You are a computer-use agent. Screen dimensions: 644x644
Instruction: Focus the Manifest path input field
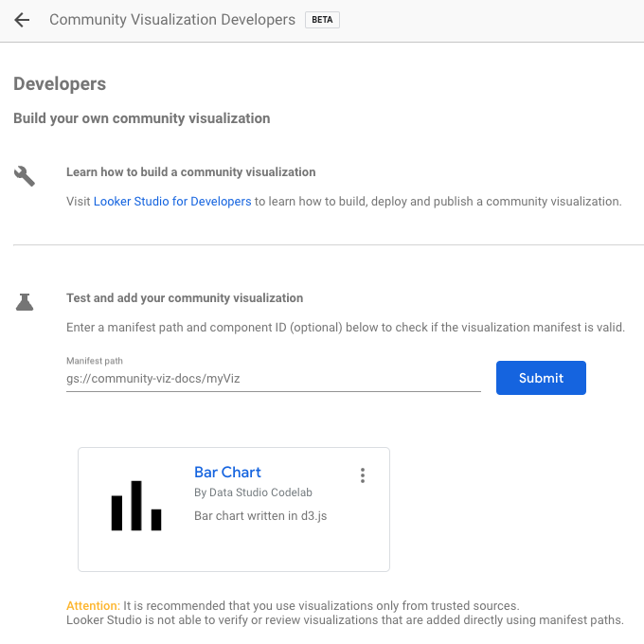(x=273, y=379)
